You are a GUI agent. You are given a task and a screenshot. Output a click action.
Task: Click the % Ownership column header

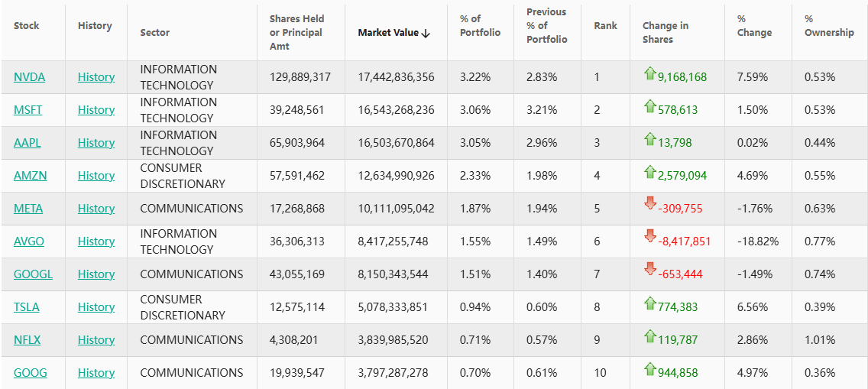pyautogui.click(x=829, y=26)
